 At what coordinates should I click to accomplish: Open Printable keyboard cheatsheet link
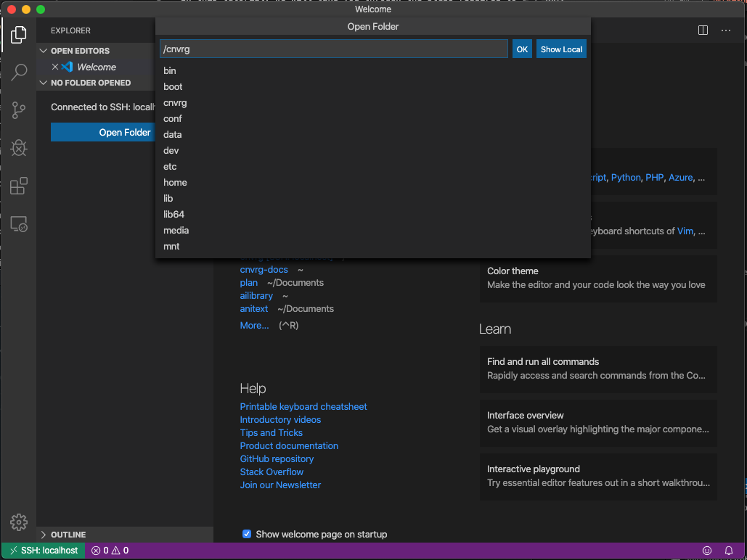coord(303,406)
